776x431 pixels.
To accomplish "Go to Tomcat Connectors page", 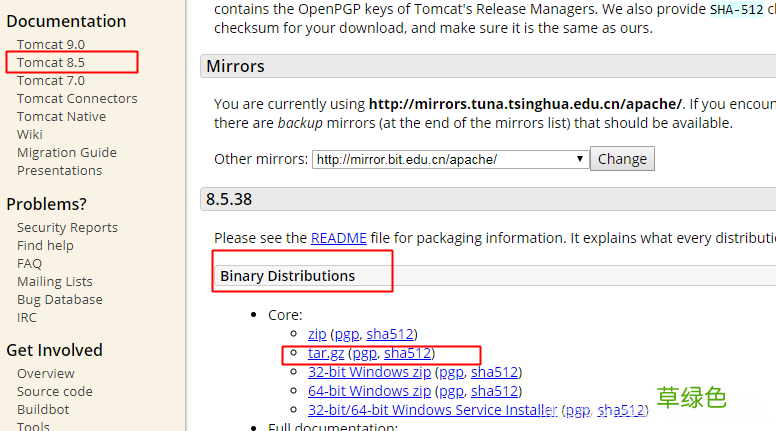I will pos(77,98).
